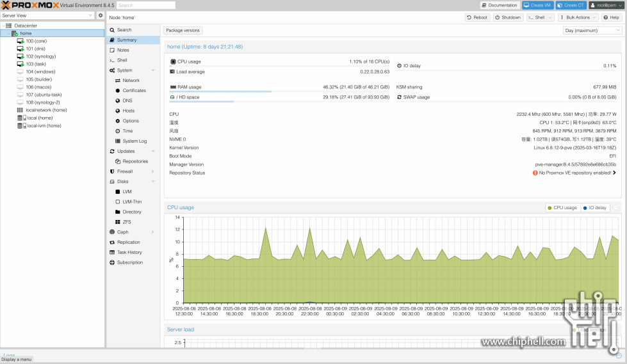Select VM 102 (synology)
The height and width of the screenshot is (364, 627).
(41, 56)
